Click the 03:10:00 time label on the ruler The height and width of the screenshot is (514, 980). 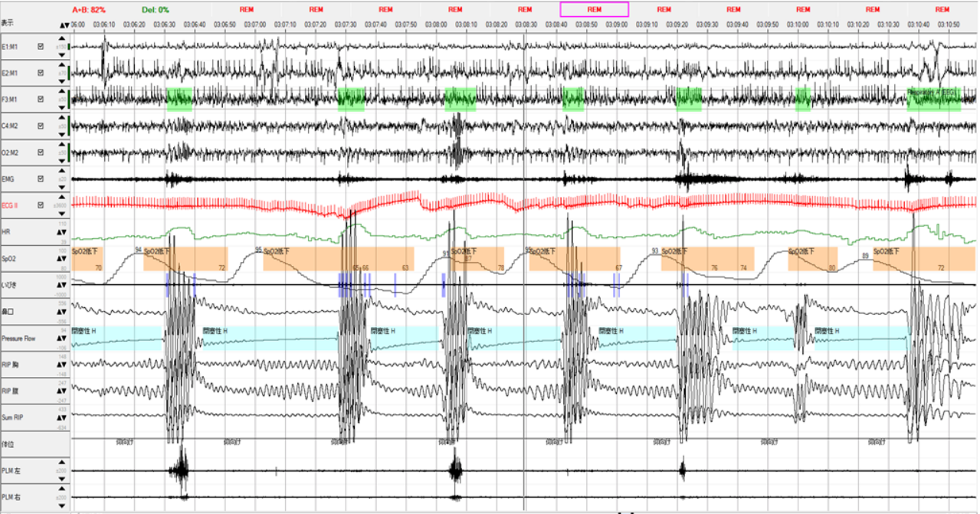[x=798, y=25]
